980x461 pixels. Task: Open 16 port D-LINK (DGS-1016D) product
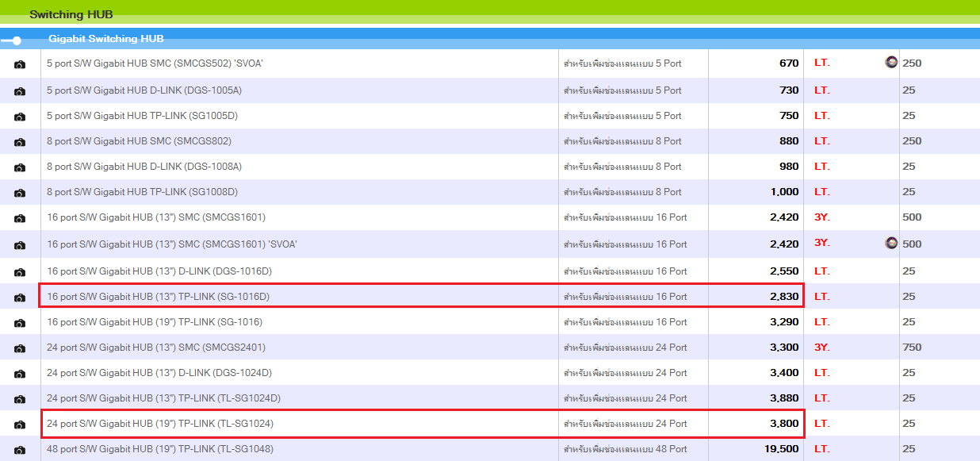click(x=159, y=271)
